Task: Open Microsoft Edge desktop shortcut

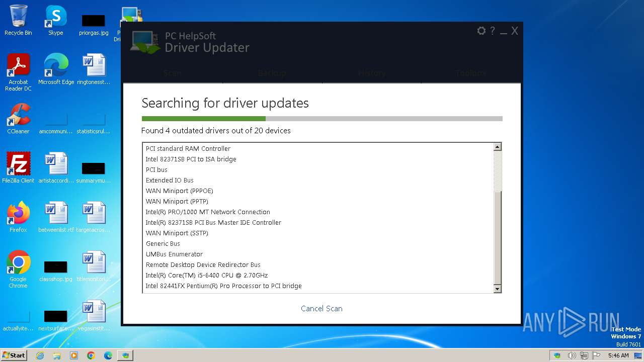Action: point(56,69)
